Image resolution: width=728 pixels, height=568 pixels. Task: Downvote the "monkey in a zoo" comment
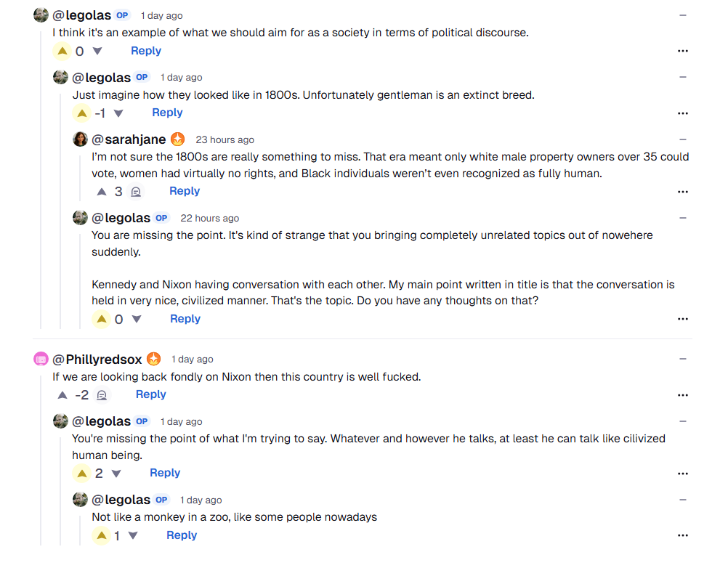coord(133,536)
